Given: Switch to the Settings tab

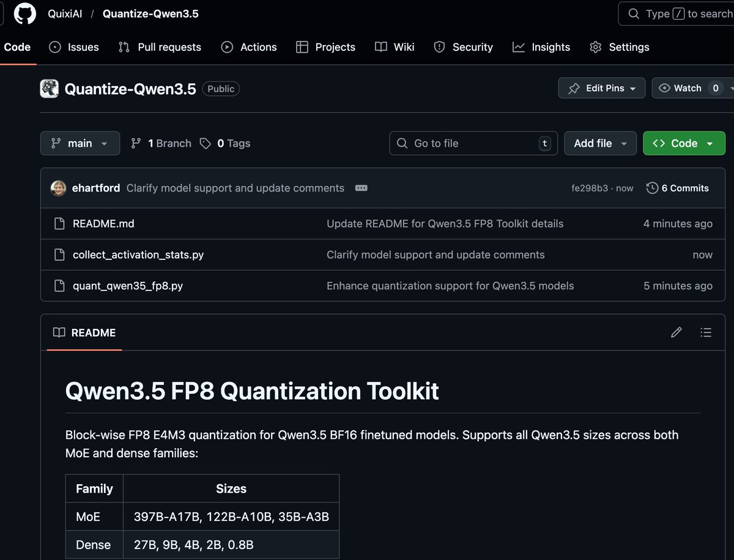Looking at the screenshot, I should 619,47.
